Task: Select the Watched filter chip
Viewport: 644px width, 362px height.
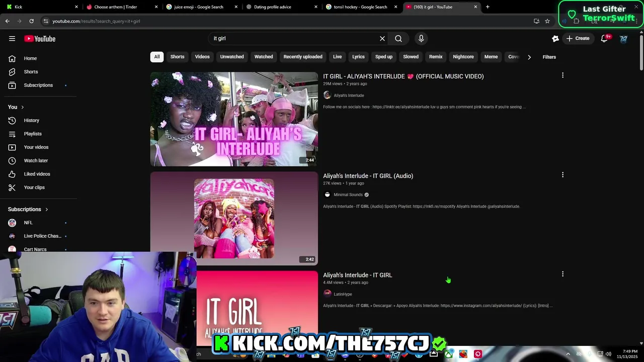Action: tap(264, 57)
